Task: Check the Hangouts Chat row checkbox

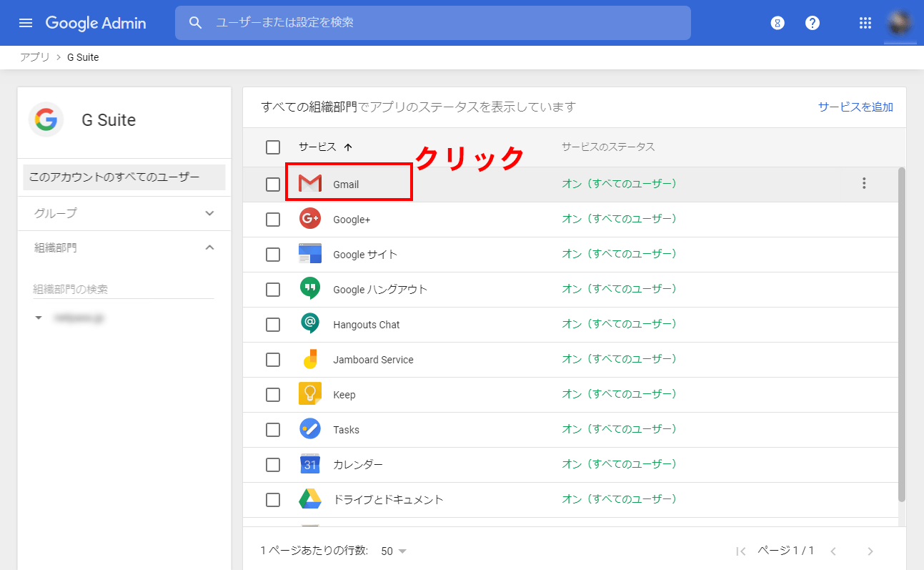Action: pos(273,324)
